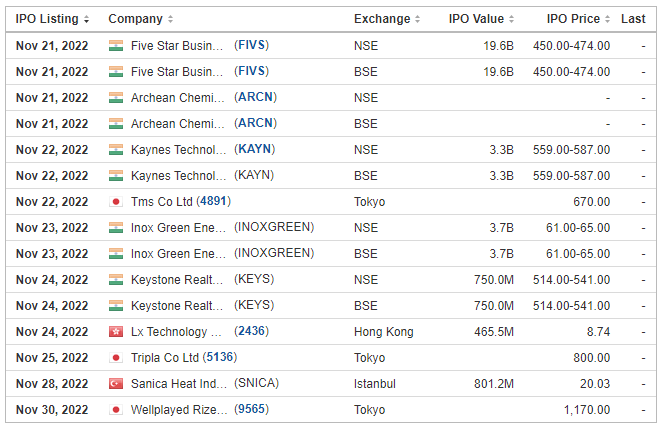Open ARCN ticker link in BSE row

coord(255,123)
